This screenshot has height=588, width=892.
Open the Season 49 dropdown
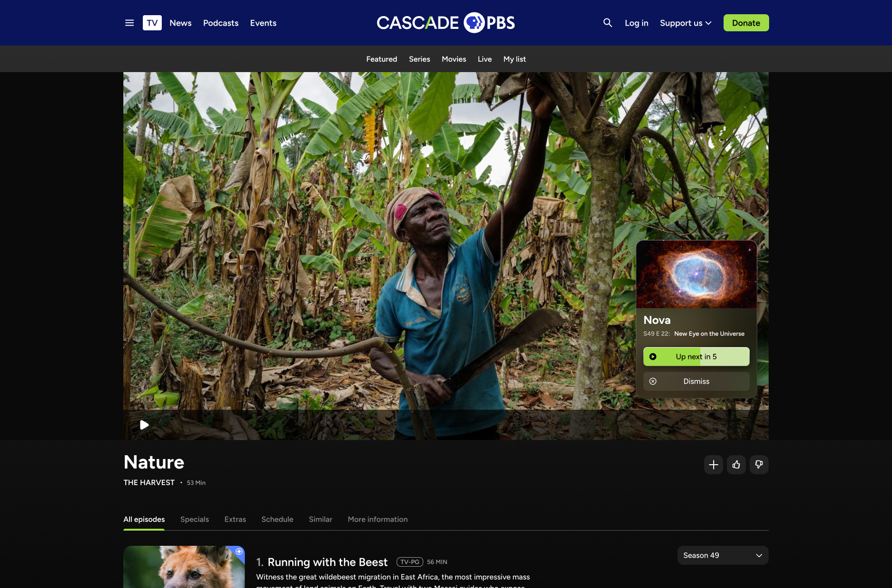[x=723, y=555]
